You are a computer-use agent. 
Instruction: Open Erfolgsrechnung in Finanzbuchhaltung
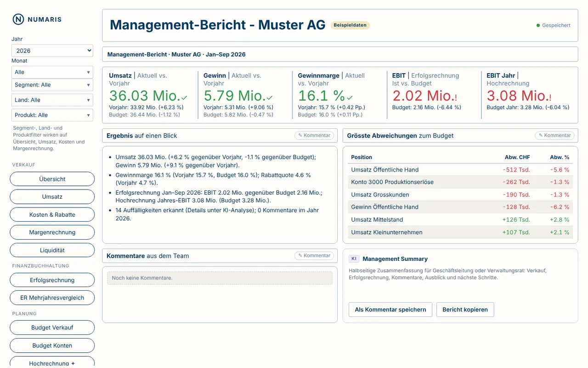coord(52,280)
